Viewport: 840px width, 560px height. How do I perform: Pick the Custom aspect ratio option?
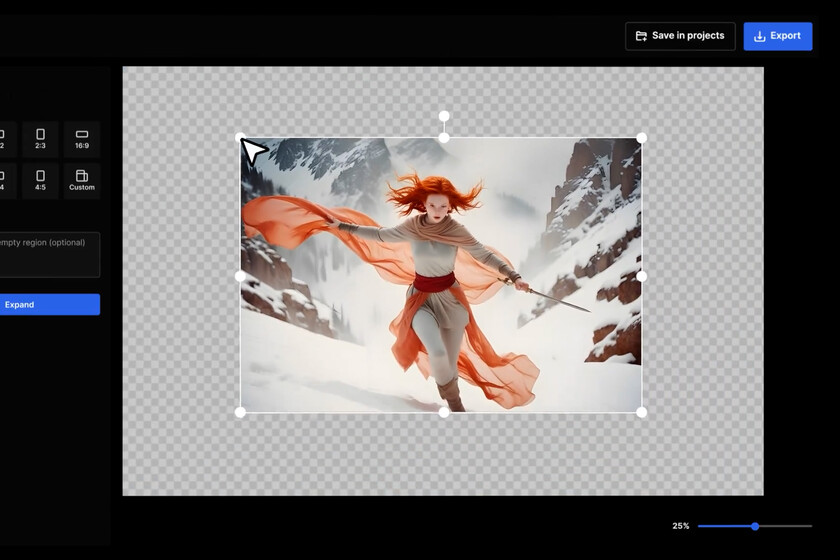coord(82,181)
